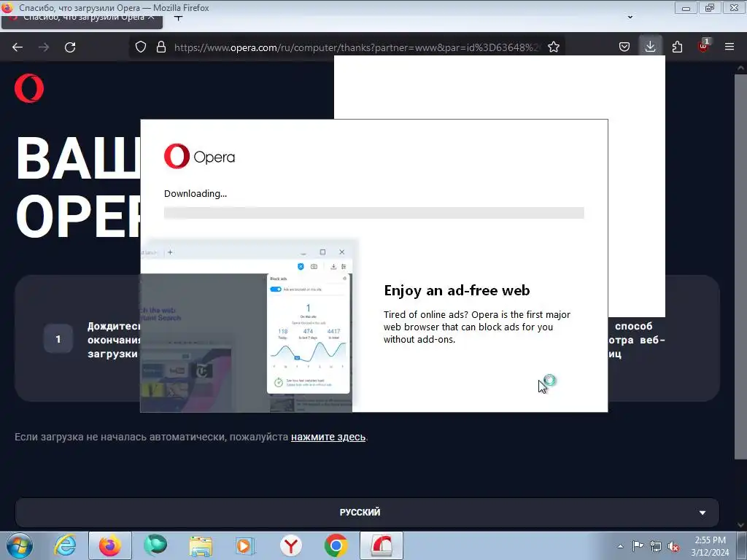This screenshot has height=560, width=747.
Task: Open the uBlock Origin extension icon
Action: pos(703,46)
